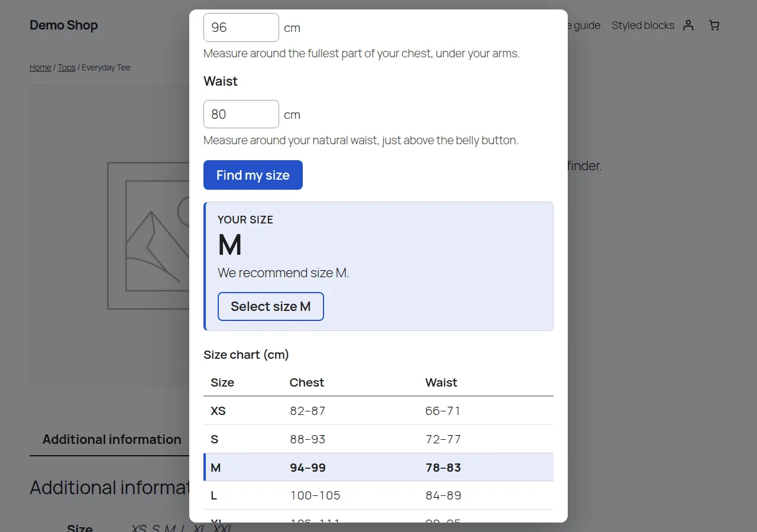Click Select size M button
This screenshot has width=757, height=532.
271,306
